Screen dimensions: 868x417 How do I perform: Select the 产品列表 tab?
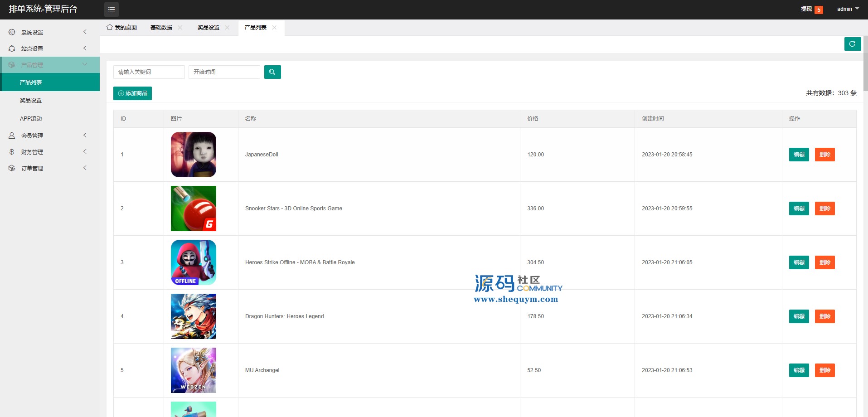click(x=256, y=28)
